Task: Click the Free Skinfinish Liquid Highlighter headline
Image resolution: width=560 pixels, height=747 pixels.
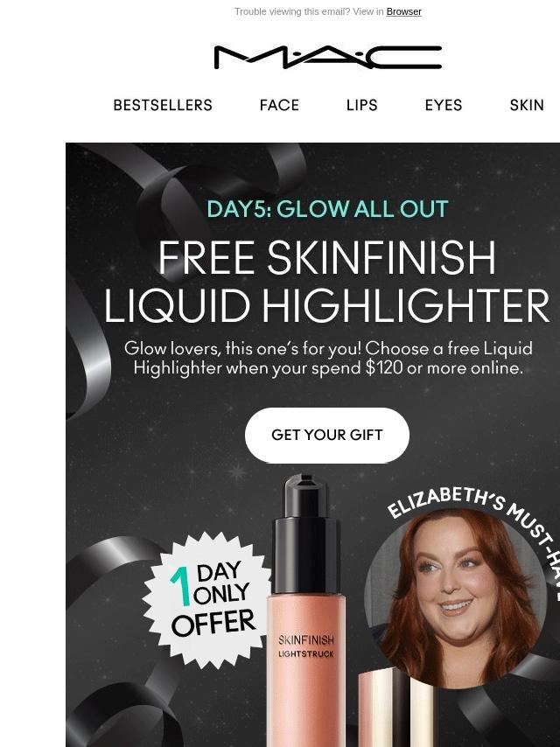Action: 327,281
